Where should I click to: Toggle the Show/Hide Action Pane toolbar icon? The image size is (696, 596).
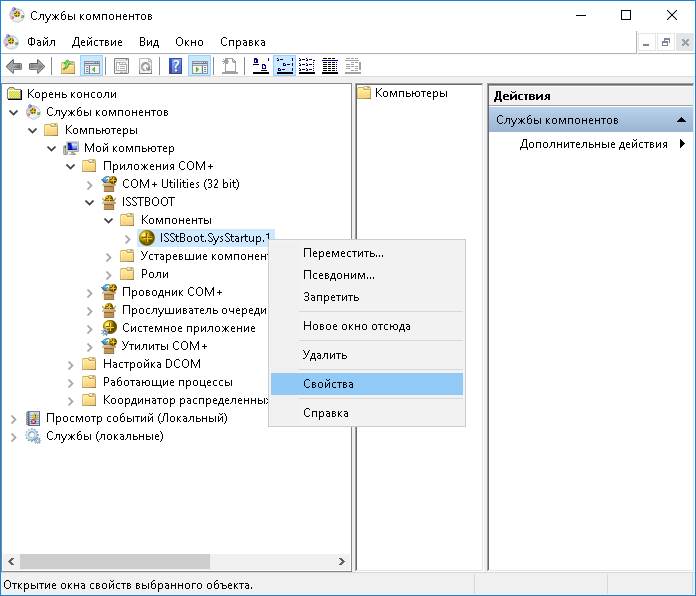click(x=199, y=67)
